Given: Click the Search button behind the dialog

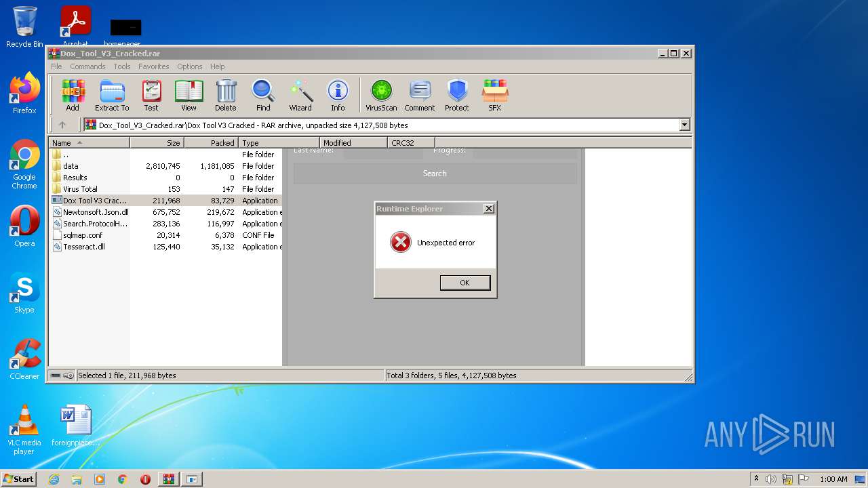Looking at the screenshot, I should (435, 174).
